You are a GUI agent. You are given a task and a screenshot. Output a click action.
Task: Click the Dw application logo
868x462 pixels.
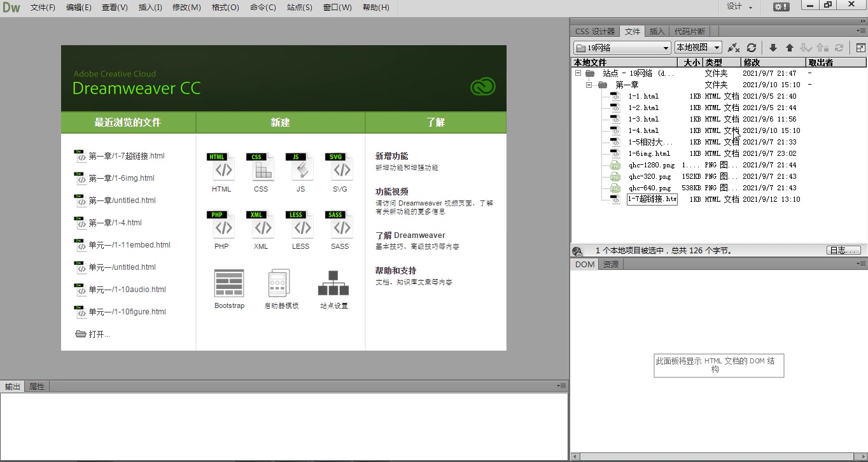11,7
